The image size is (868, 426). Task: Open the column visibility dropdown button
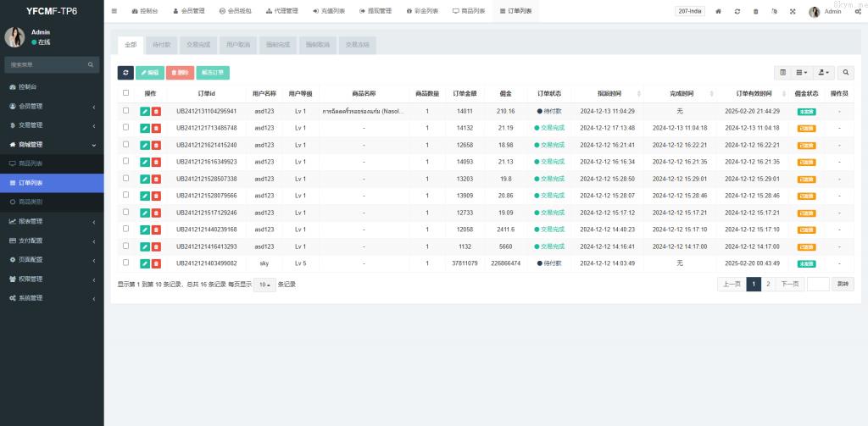(802, 73)
